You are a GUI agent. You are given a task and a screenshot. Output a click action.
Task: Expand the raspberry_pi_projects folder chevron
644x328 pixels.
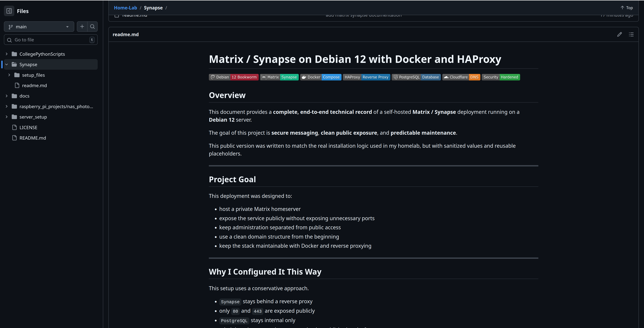tap(7, 106)
